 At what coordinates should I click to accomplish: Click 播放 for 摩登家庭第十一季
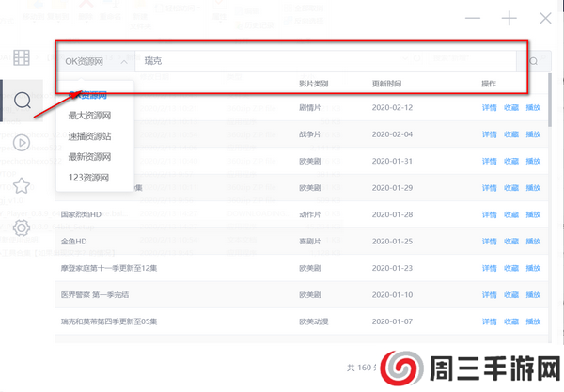coord(533,268)
